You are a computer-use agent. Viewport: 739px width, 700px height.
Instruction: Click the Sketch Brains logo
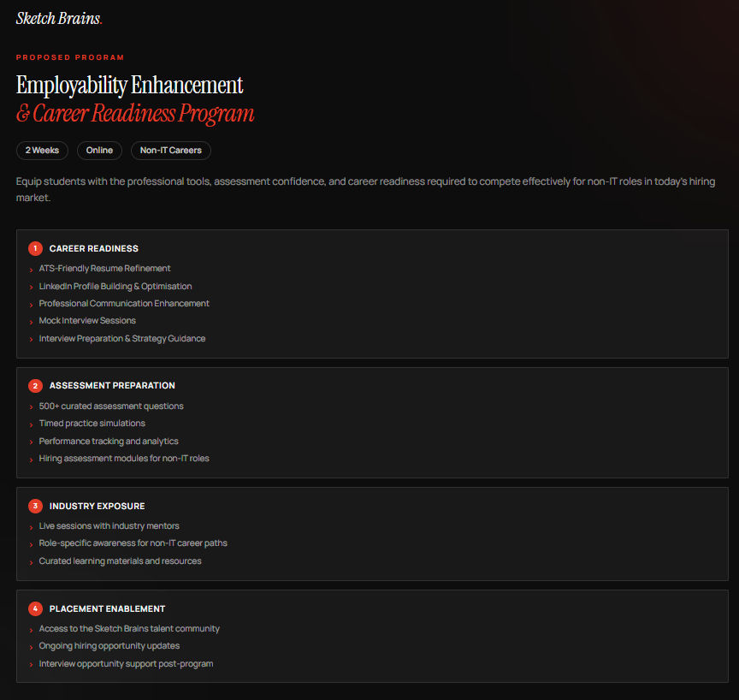59,18
